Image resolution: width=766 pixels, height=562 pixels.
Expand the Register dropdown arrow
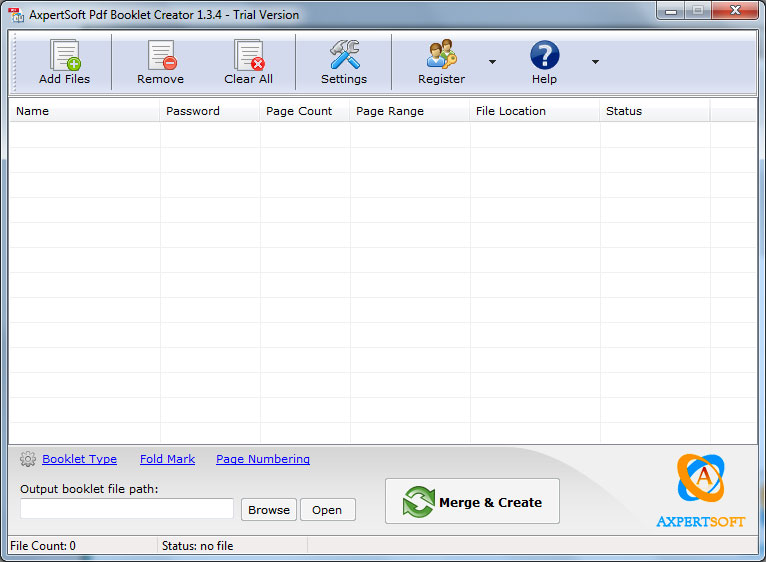(492, 62)
